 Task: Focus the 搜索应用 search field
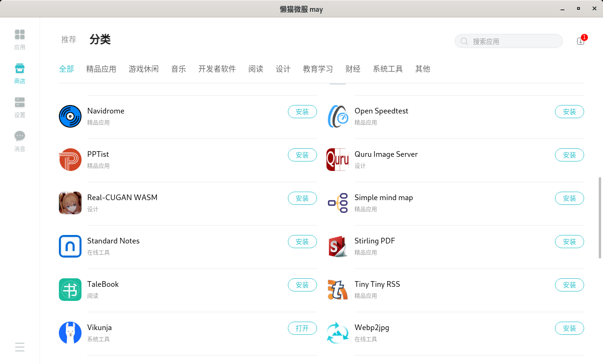click(x=509, y=41)
